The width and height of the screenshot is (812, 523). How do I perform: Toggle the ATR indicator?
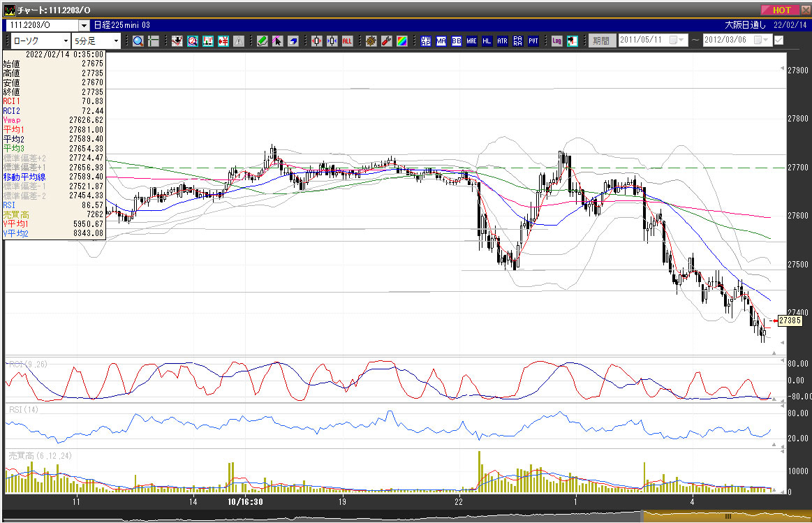click(502, 41)
